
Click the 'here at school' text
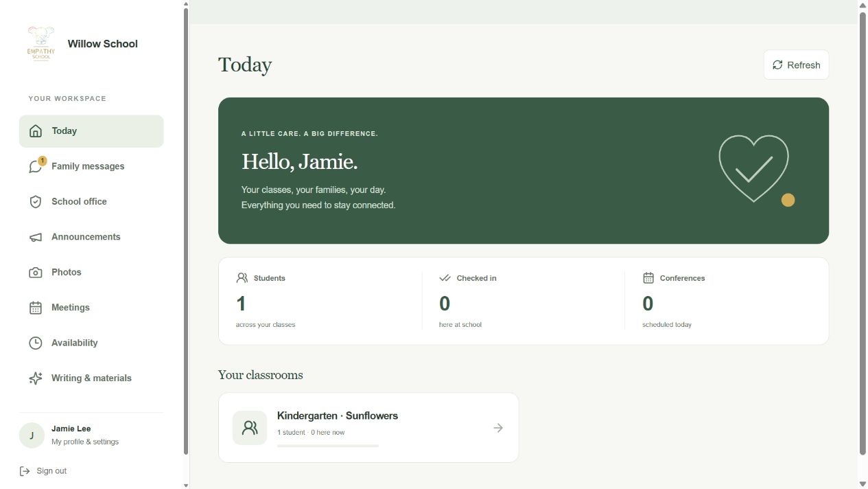coord(460,325)
